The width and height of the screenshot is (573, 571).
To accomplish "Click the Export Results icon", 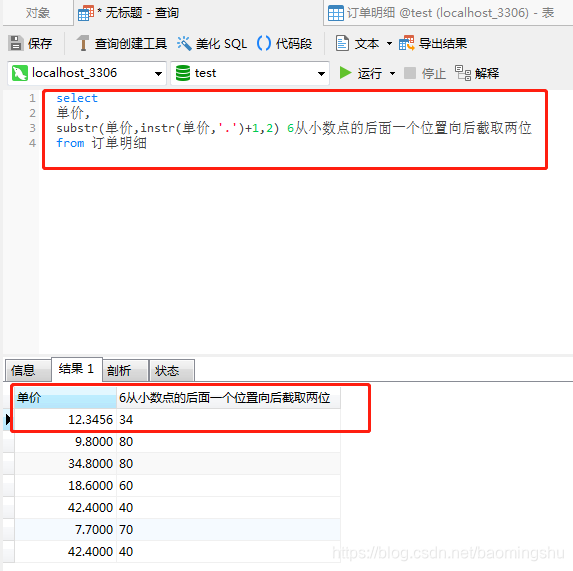I will (406, 43).
